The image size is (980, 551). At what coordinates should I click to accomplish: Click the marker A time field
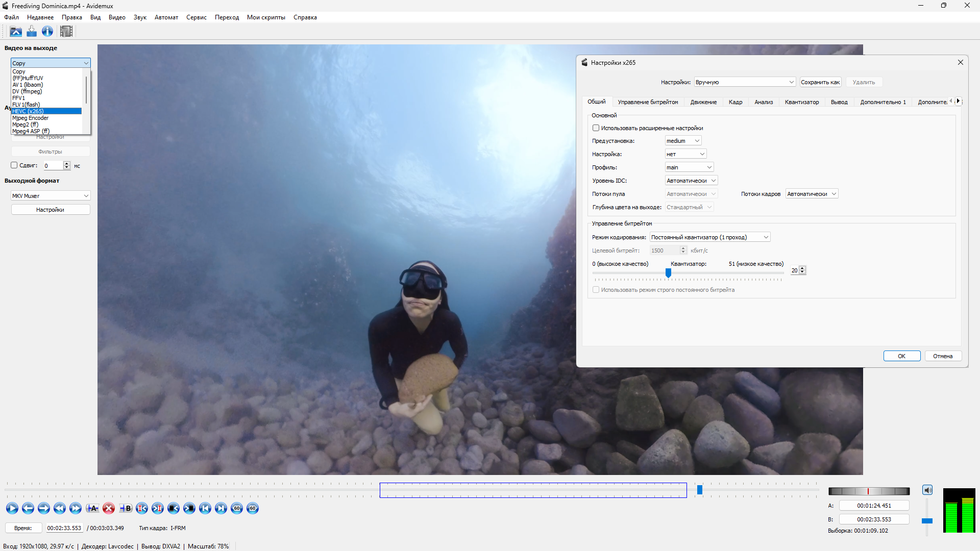click(874, 506)
